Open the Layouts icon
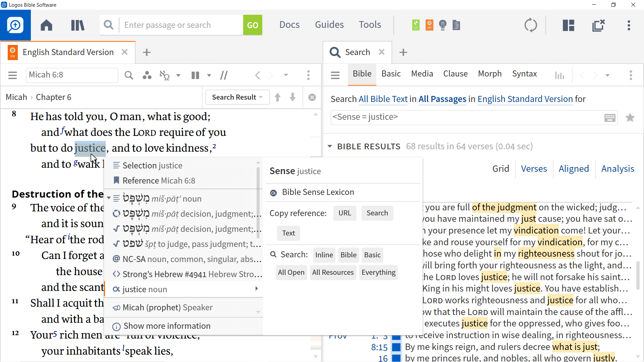The width and height of the screenshot is (644, 362). [x=569, y=25]
